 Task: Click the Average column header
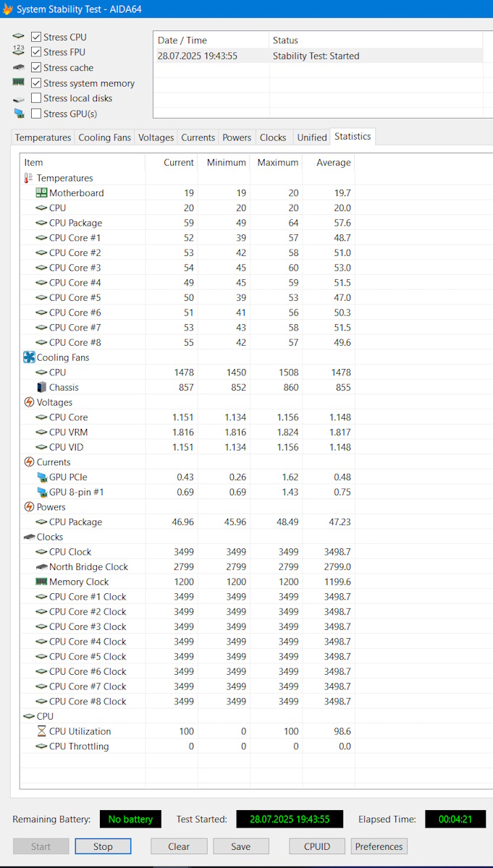click(329, 163)
